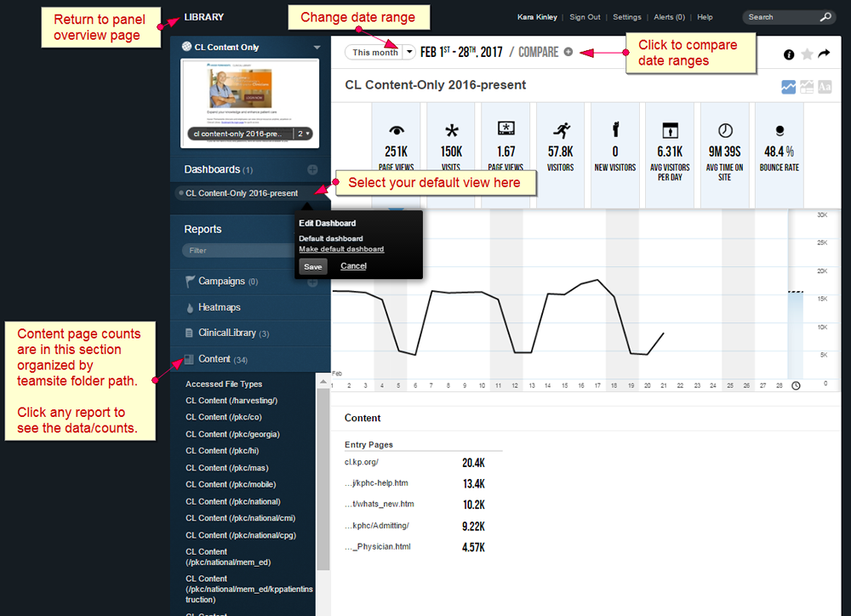851x616 pixels.
Task: Open the 'This month' date range dropdown
Action: click(409, 53)
